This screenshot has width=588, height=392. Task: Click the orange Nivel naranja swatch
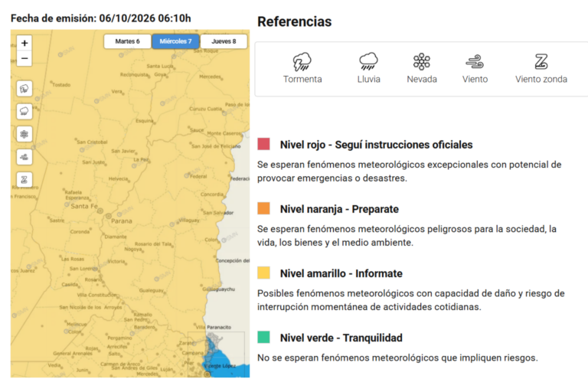(x=263, y=208)
